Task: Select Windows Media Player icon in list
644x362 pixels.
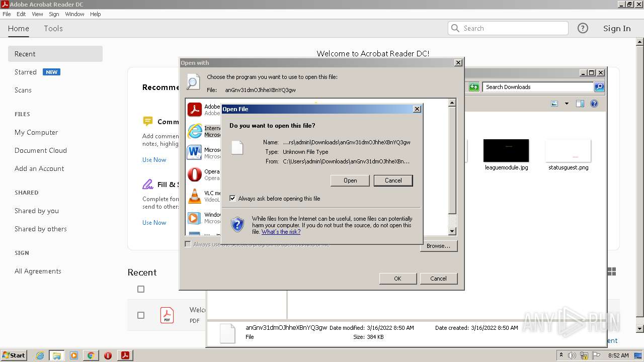Action: (x=195, y=218)
